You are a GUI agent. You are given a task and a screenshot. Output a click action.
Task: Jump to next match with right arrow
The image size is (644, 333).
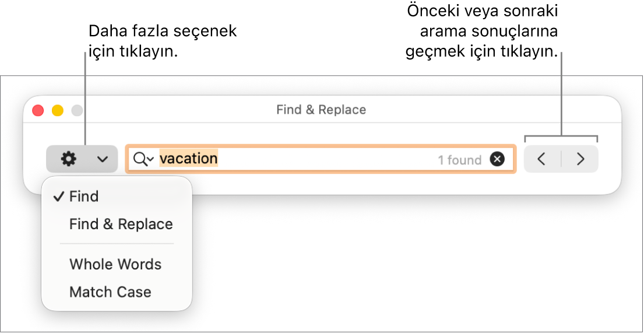(580, 159)
